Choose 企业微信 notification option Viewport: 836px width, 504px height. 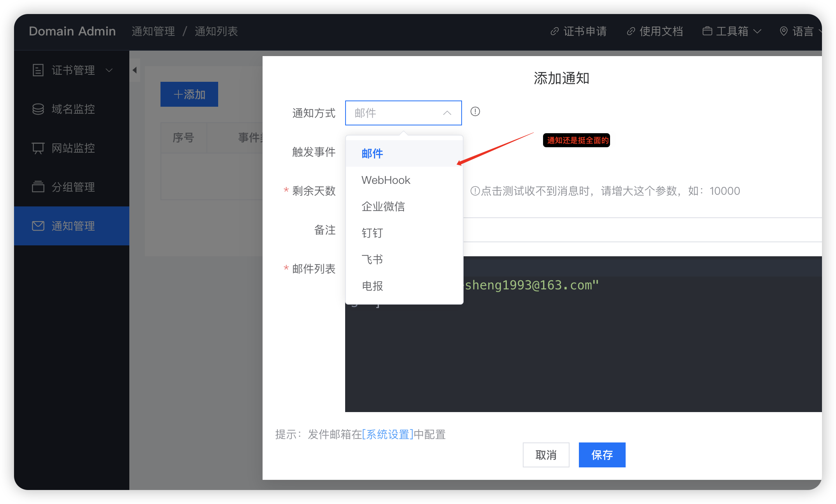(x=383, y=206)
